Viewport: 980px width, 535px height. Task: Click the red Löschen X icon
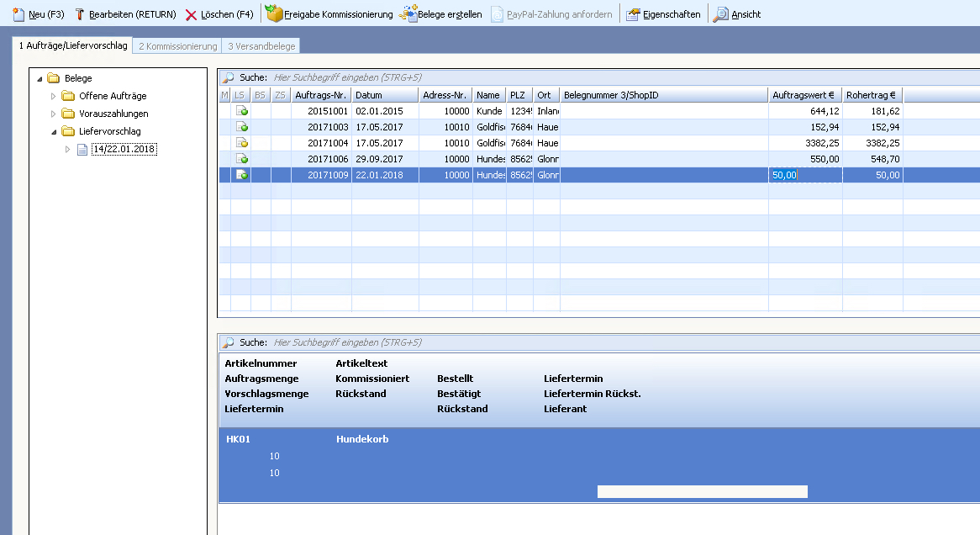click(192, 14)
